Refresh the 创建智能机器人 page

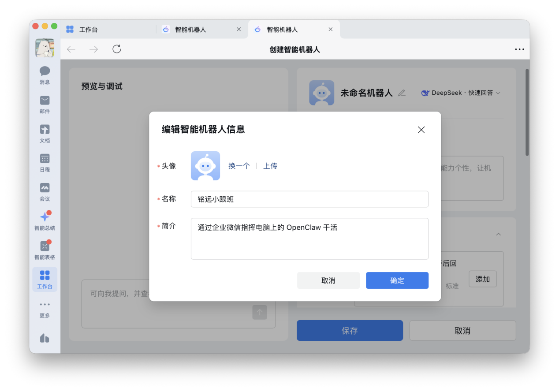[x=116, y=49]
